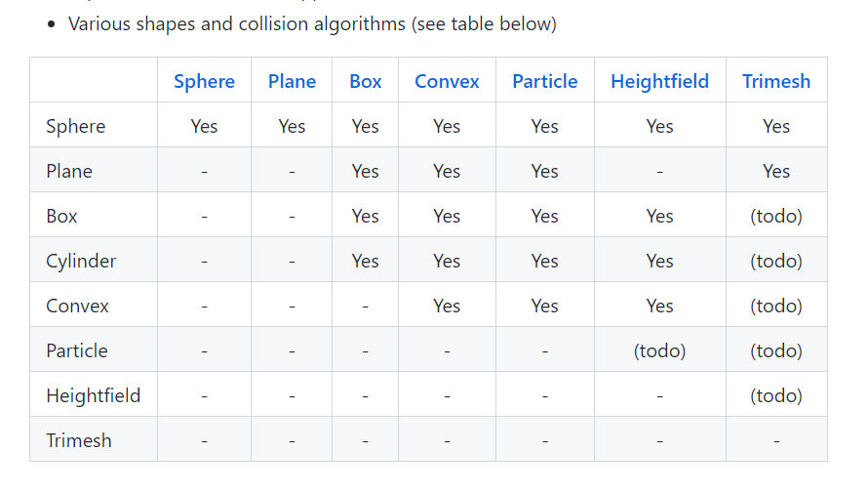Select the Cylinder row label
868x492 pixels.
coord(81,261)
